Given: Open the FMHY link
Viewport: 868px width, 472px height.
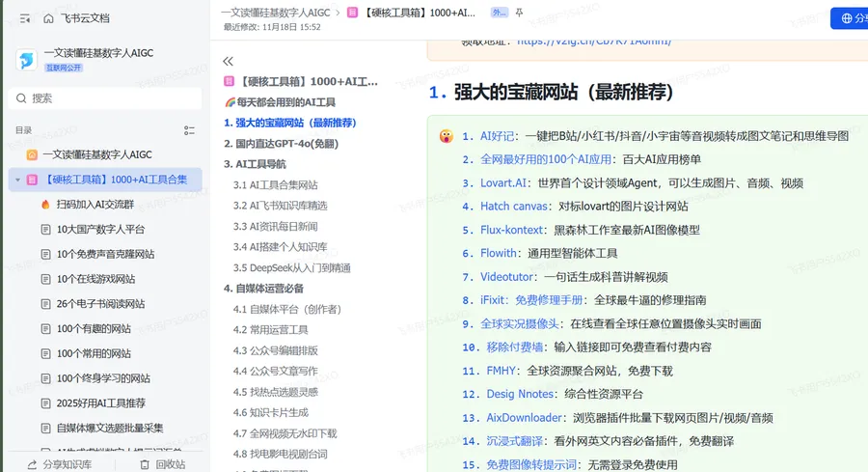Looking at the screenshot, I should coord(501,372).
